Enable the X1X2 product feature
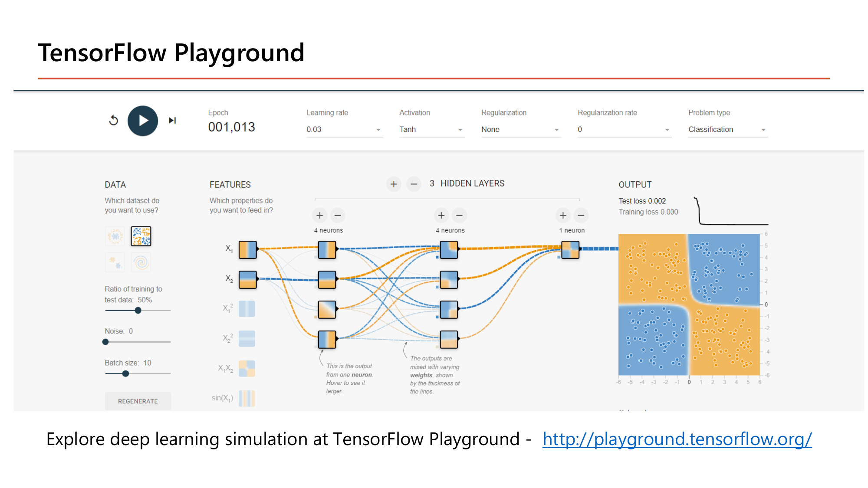Viewport: 868px width, 488px height. (x=247, y=369)
